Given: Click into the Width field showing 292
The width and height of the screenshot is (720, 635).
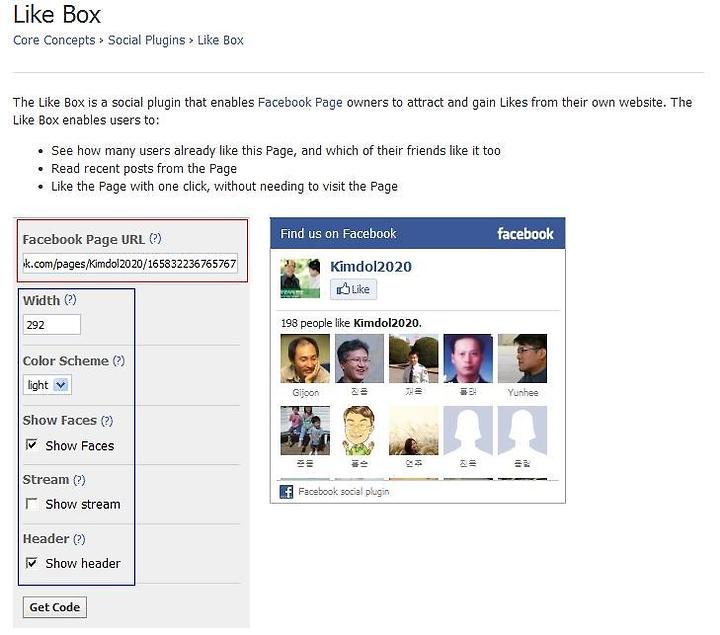Looking at the screenshot, I should point(52,325).
